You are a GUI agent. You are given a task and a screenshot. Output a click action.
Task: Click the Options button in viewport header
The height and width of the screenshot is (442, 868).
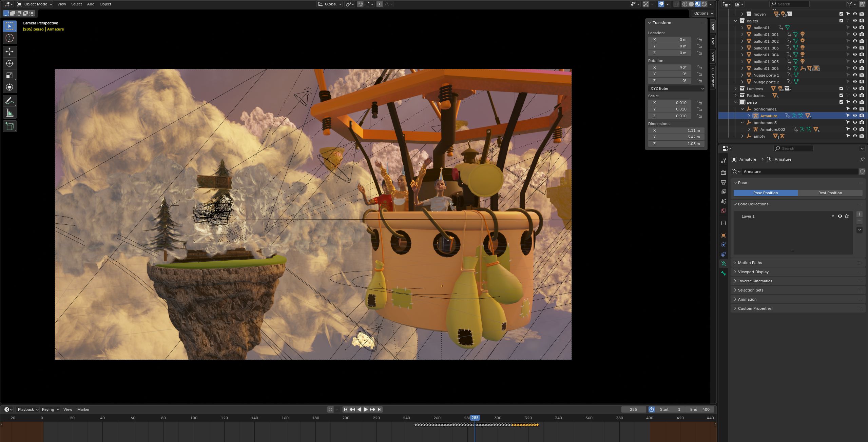pos(703,13)
